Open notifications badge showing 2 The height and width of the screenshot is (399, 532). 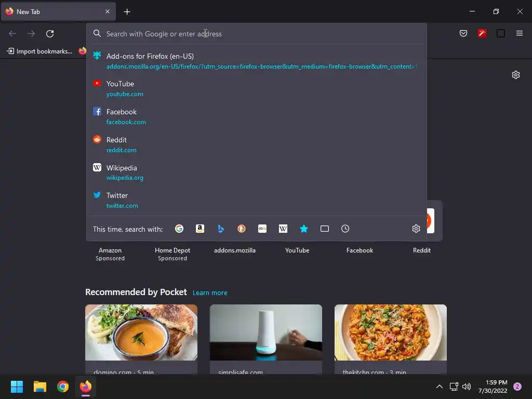tap(517, 387)
